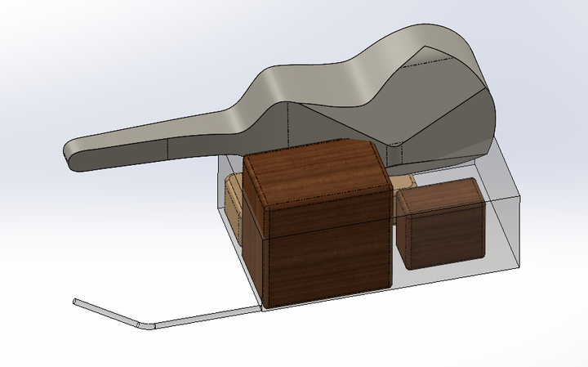
Task: Click the large wooden box lower front face
Action: [x=327, y=266]
